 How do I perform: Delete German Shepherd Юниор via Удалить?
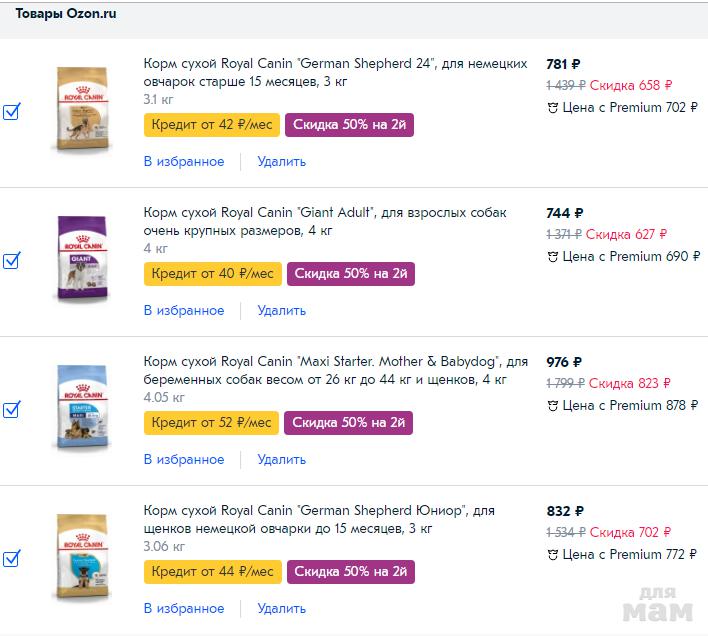click(281, 608)
